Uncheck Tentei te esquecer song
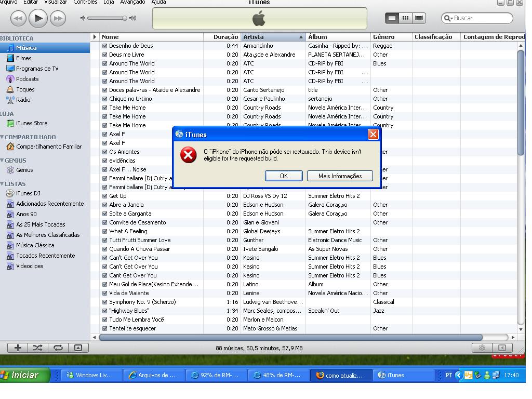532x399 pixels. click(x=105, y=328)
